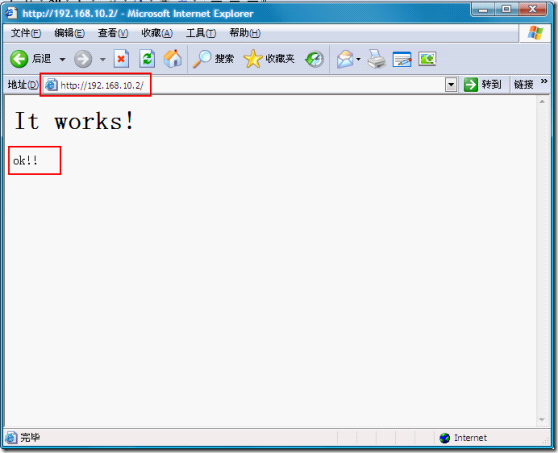Image resolution: width=558 pixels, height=453 pixels.
Task: Open the Back history dropdown arrow
Action: tap(62, 59)
